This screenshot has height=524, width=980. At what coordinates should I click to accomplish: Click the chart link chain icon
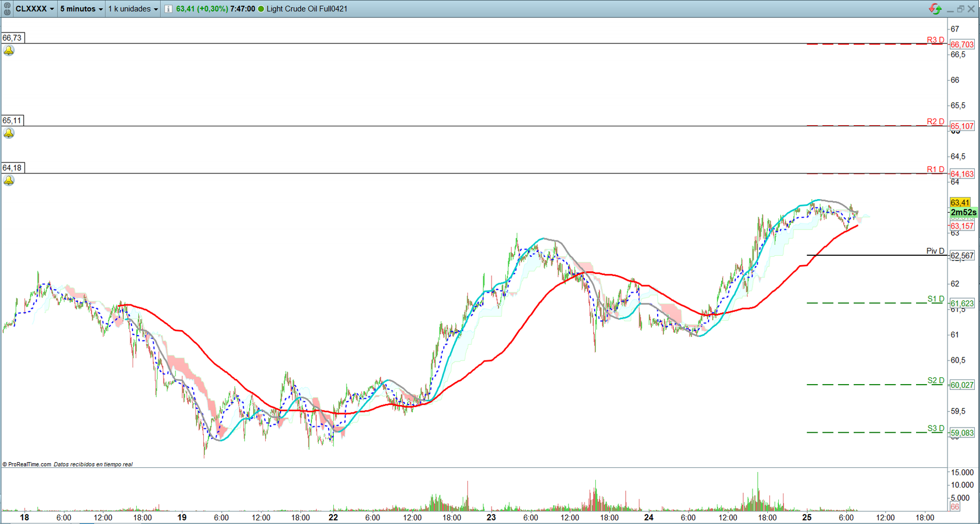coord(7,9)
